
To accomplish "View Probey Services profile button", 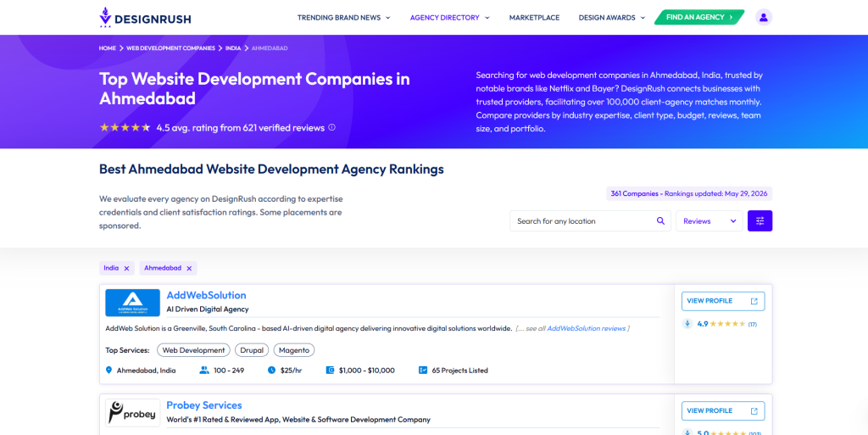I will pyautogui.click(x=723, y=411).
